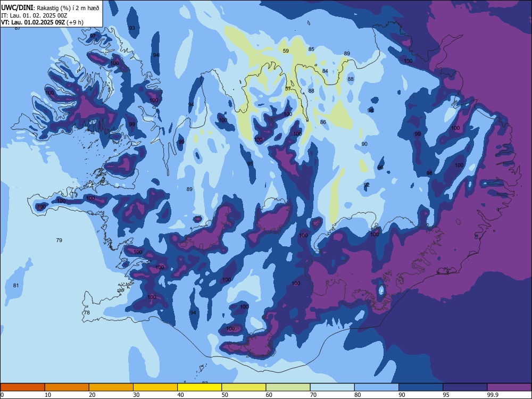The height and width of the screenshot is (399, 532).
Task: Click the 92 humidity value label
Action: coord(367,185)
